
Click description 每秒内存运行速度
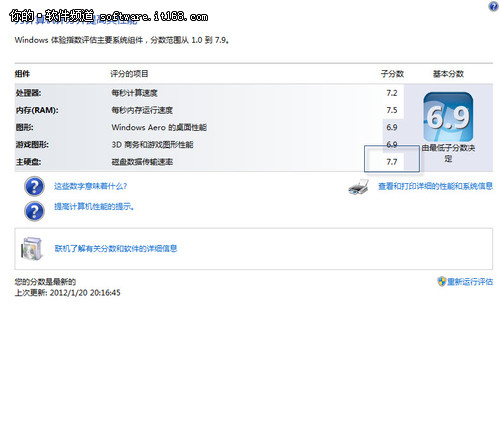[x=142, y=110]
